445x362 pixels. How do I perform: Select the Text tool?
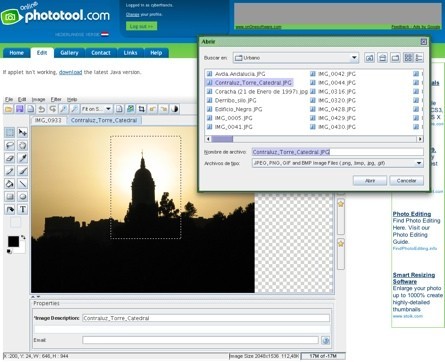pos(23,209)
